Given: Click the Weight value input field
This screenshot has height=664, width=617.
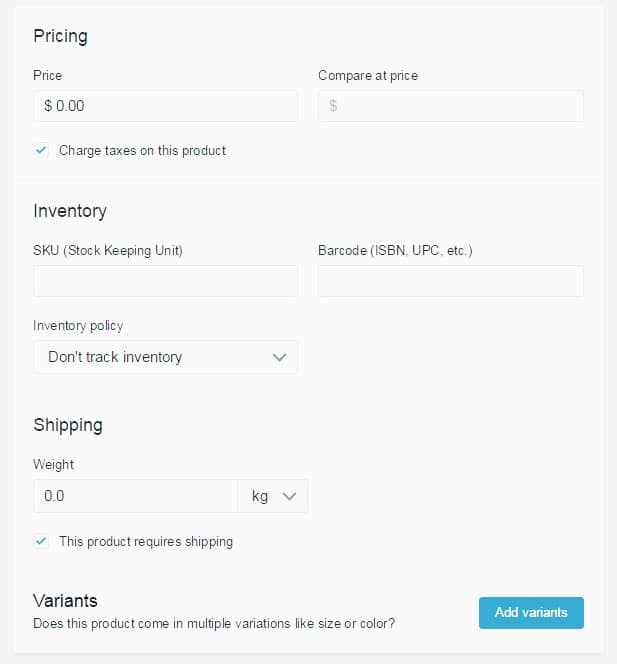Looking at the screenshot, I should [x=135, y=496].
